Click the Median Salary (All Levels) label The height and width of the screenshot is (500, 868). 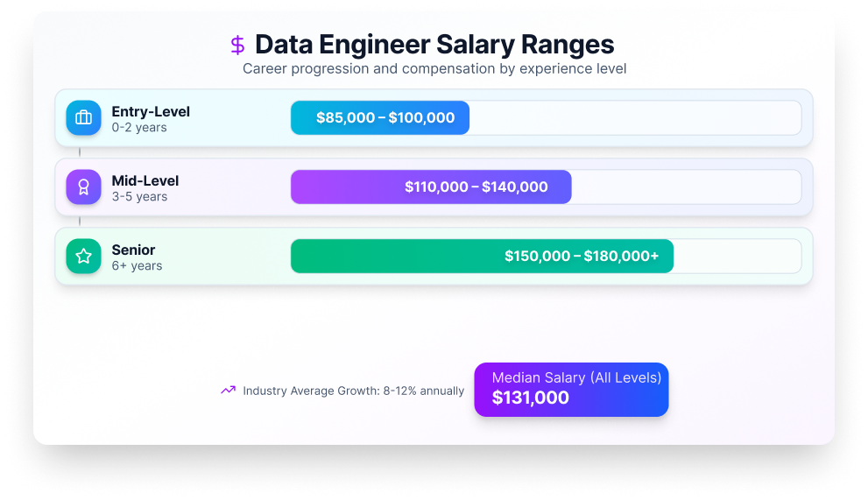(576, 377)
